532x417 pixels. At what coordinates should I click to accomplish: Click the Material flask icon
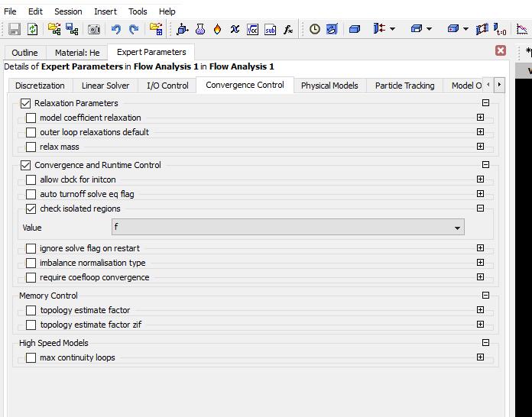pyautogui.click(x=200, y=29)
